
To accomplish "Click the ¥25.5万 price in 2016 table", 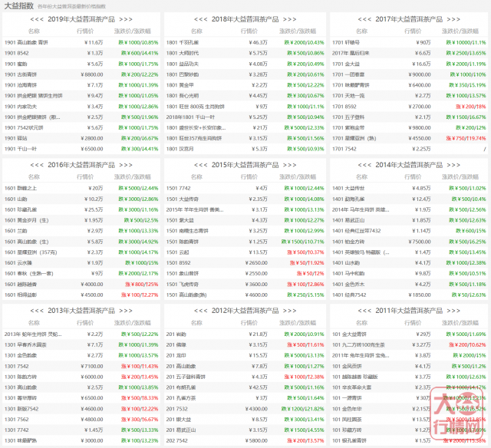I will tap(94, 209).
